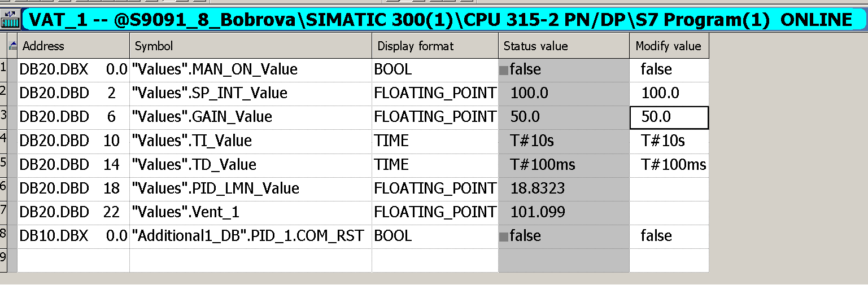Click the Display format column header
868x285 pixels.
coord(435,46)
